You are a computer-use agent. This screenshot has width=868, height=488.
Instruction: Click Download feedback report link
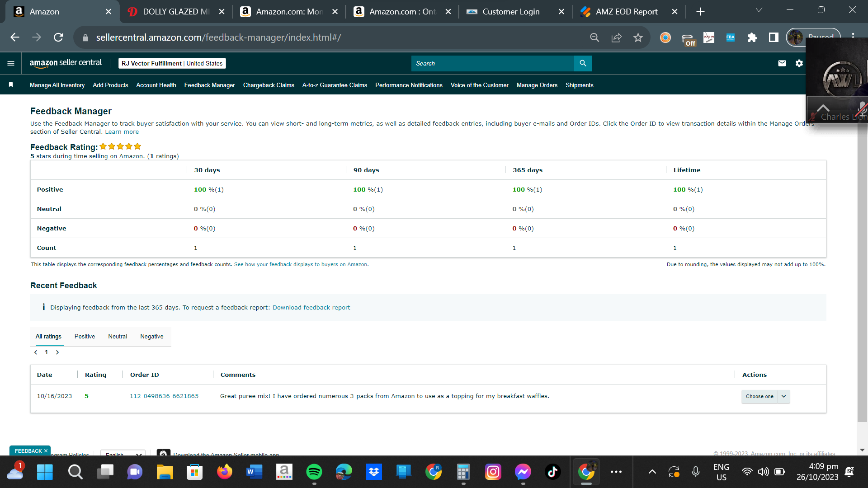(x=311, y=308)
